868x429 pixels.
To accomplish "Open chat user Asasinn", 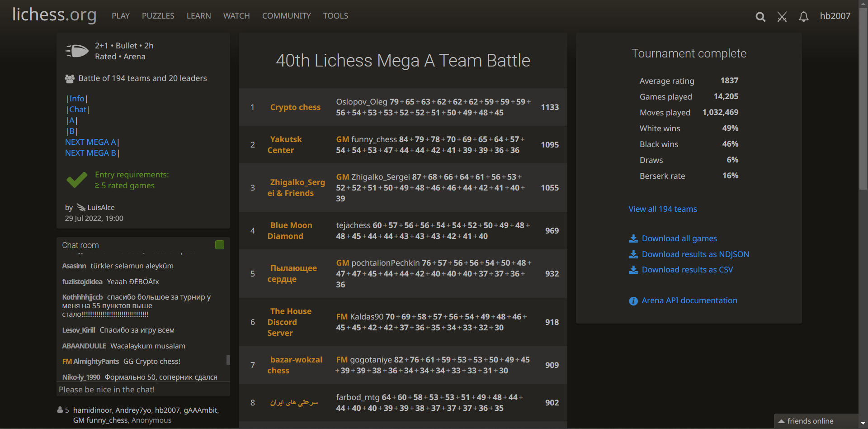I will click(x=74, y=266).
